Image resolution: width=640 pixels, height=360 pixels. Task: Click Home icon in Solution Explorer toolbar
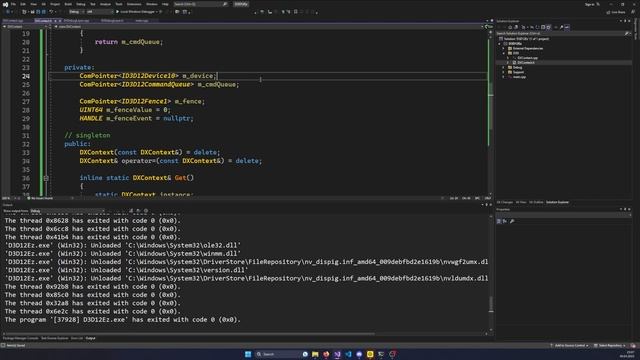[x=510, y=27]
